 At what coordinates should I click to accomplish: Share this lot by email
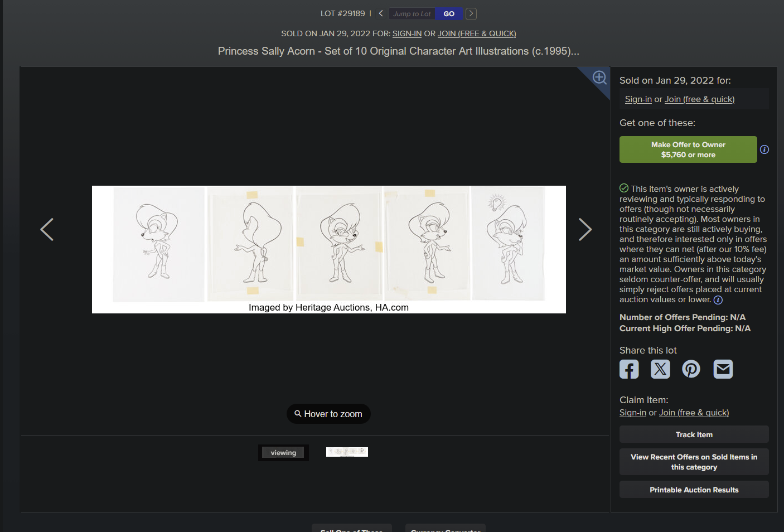pos(723,369)
